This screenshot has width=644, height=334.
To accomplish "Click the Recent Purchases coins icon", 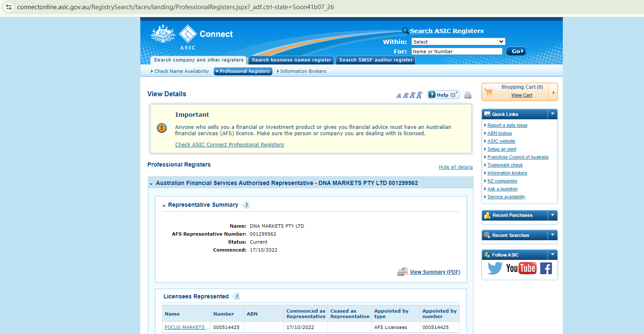I will click(x=487, y=215).
